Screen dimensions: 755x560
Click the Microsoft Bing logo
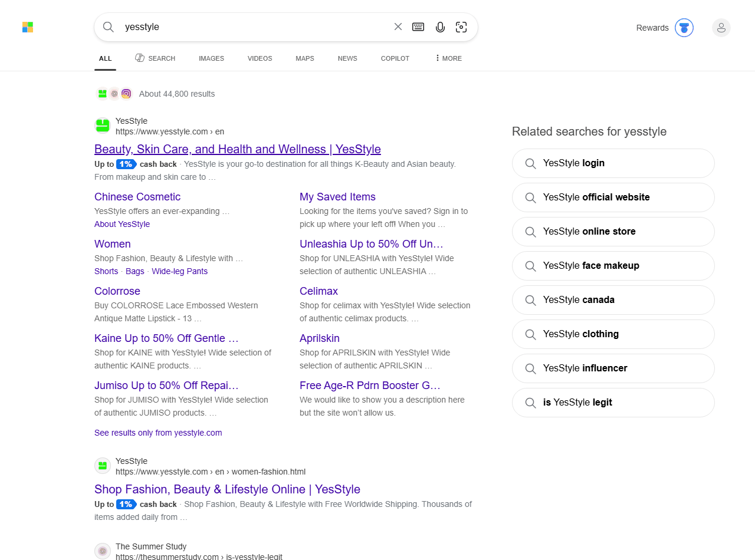point(28,27)
